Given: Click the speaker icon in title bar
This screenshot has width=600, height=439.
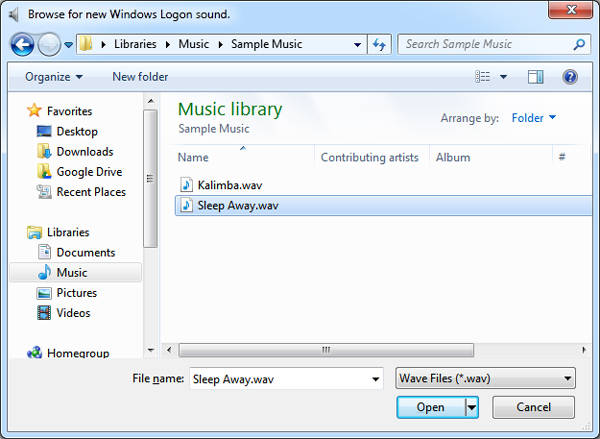Looking at the screenshot, I should point(14,15).
